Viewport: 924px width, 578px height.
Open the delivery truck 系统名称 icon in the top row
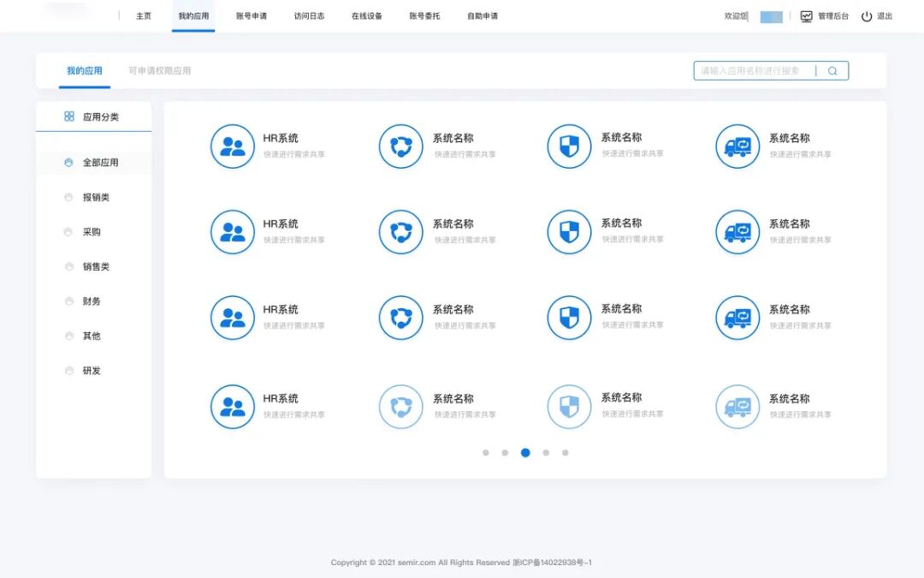click(x=737, y=146)
